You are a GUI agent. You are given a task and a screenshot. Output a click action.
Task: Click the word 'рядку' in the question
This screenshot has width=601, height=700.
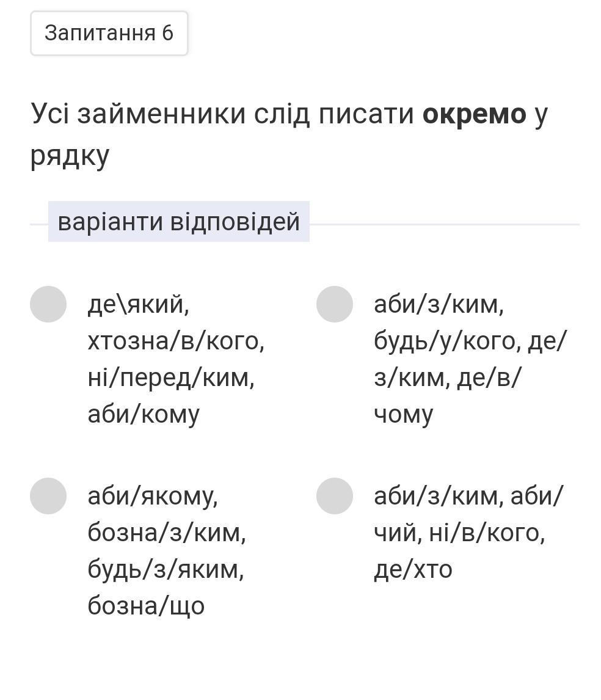pyautogui.click(x=70, y=155)
